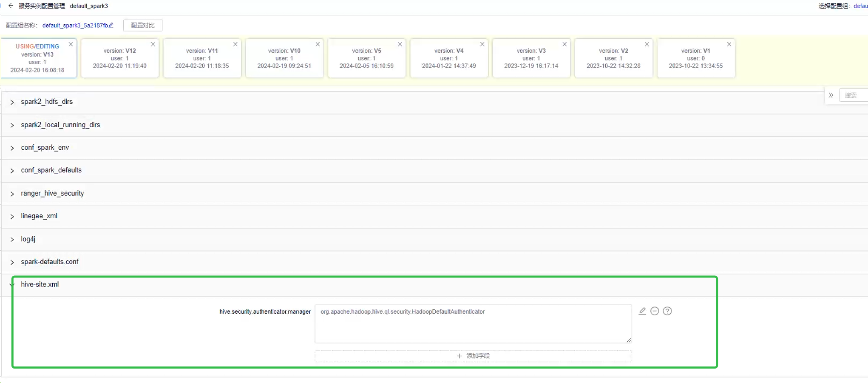Click the edit pencil next to the authenticator value

tap(642, 311)
